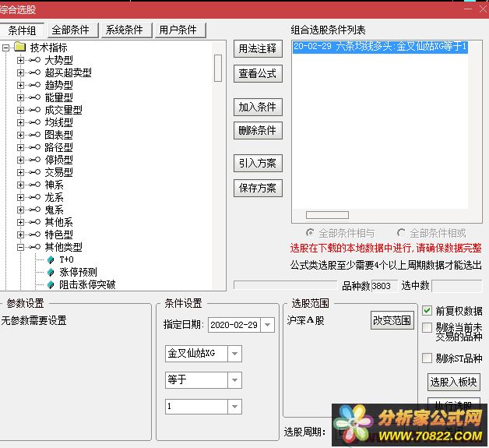The image size is (489, 448).
Task: Click the 阻击涨停突破 formula icon
Action: coord(51,284)
